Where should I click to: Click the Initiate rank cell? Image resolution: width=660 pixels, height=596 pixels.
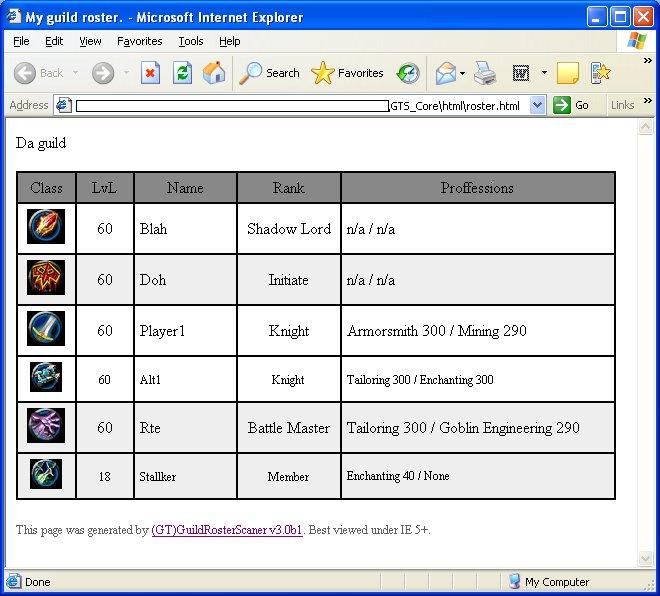pos(288,279)
